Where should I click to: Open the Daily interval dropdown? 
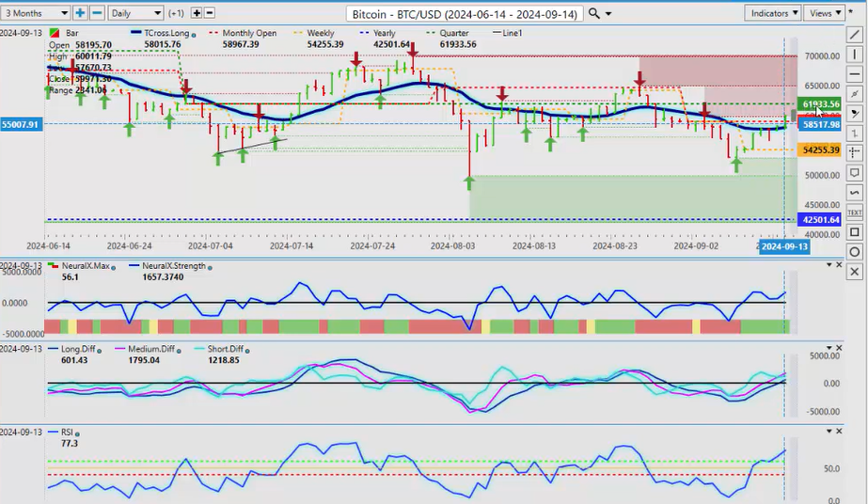coord(135,13)
